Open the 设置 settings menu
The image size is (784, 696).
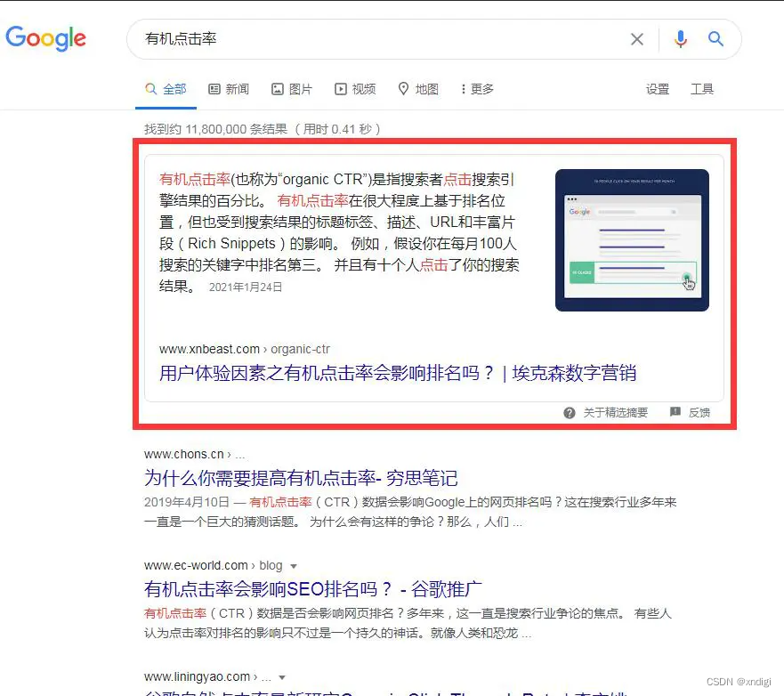tap(658, 88)
